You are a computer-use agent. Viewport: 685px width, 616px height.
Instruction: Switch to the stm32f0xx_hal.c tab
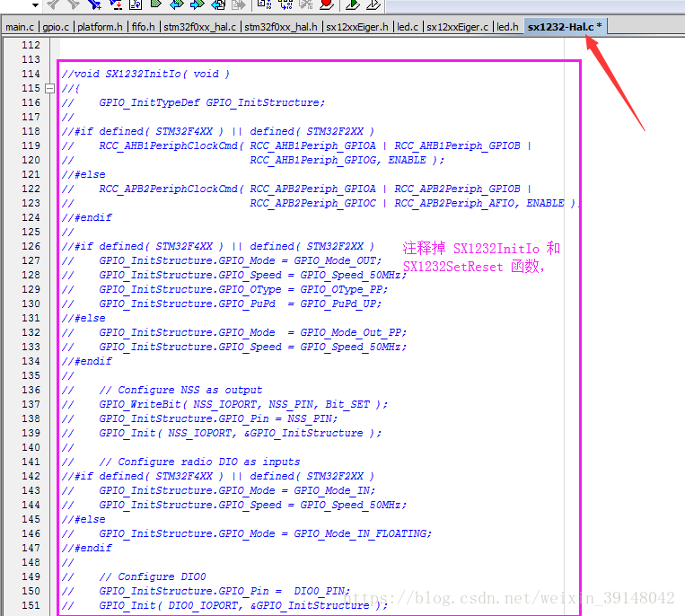tap(199, 27)
